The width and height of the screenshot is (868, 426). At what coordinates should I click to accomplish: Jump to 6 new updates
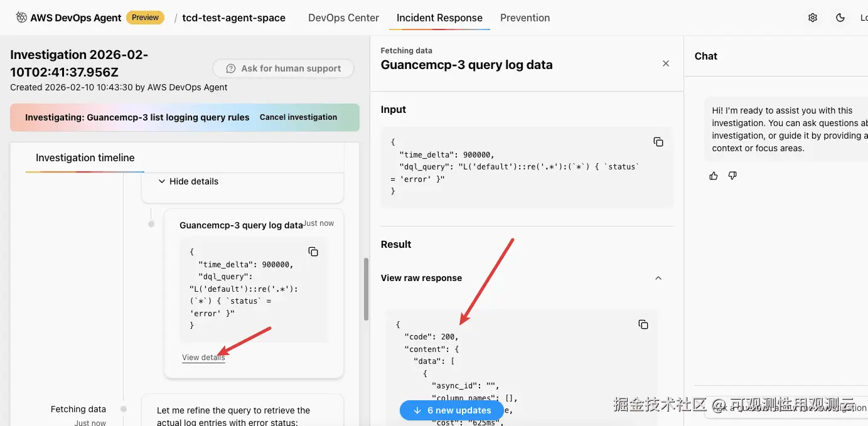[452, 410]
